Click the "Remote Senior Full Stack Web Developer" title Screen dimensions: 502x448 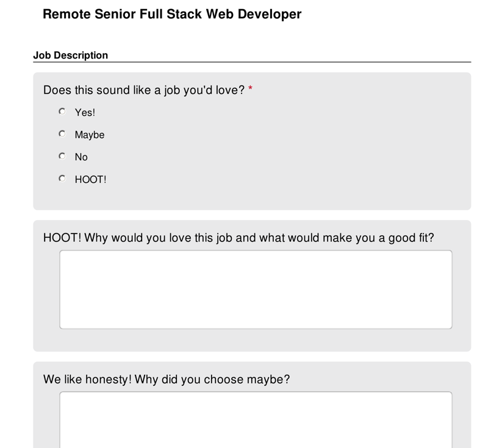tap(172, 15)
